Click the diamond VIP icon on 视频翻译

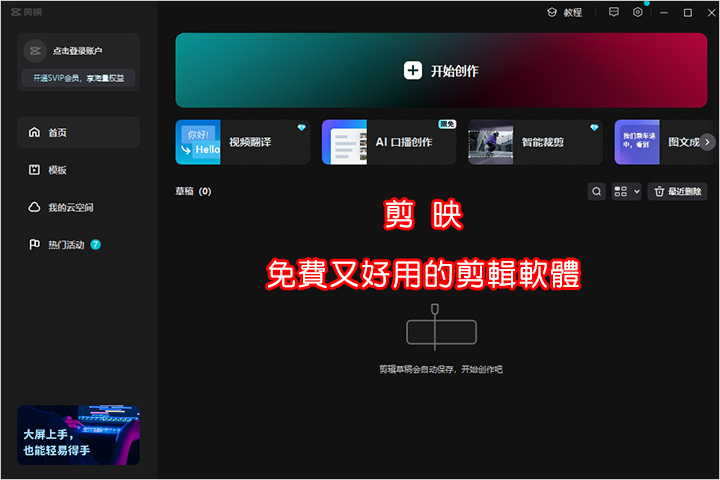pyautogui.click(x=302, y=127)
